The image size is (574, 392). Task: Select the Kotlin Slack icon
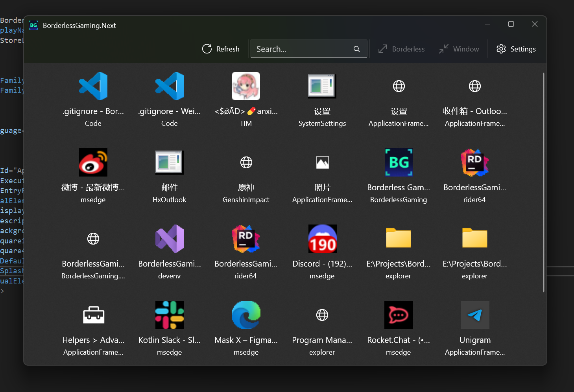click(170, 315)
